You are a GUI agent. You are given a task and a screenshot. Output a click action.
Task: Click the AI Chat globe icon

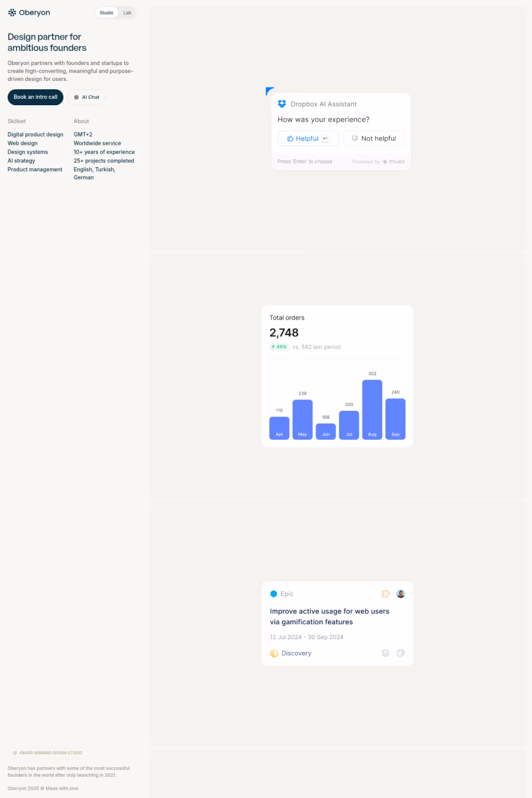(76, 97)
